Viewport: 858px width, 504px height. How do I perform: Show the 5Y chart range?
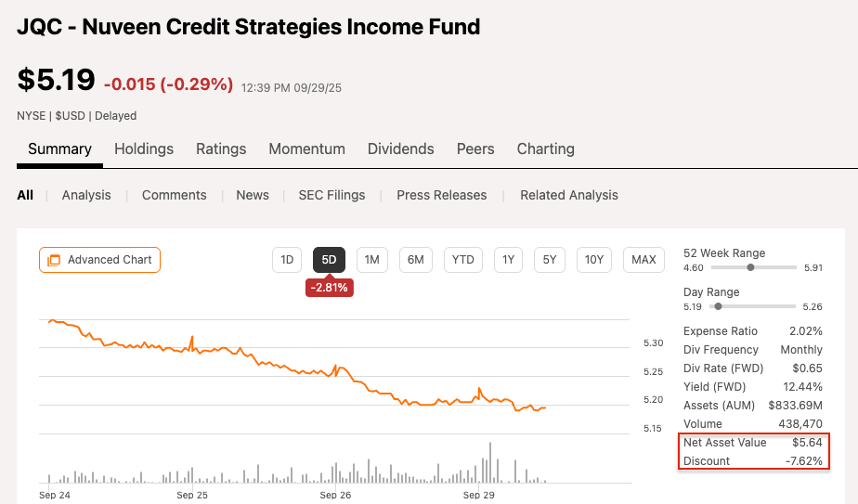coord(550,260)
